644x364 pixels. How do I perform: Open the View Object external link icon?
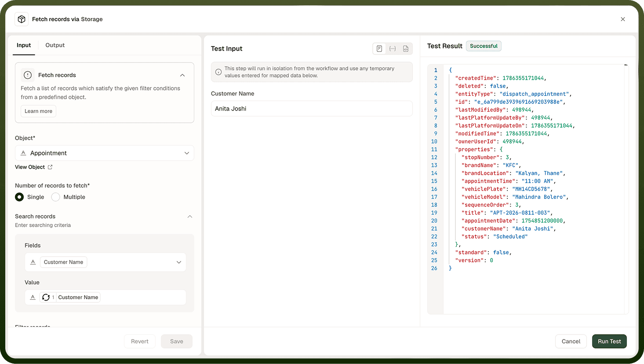coord(50,167)
